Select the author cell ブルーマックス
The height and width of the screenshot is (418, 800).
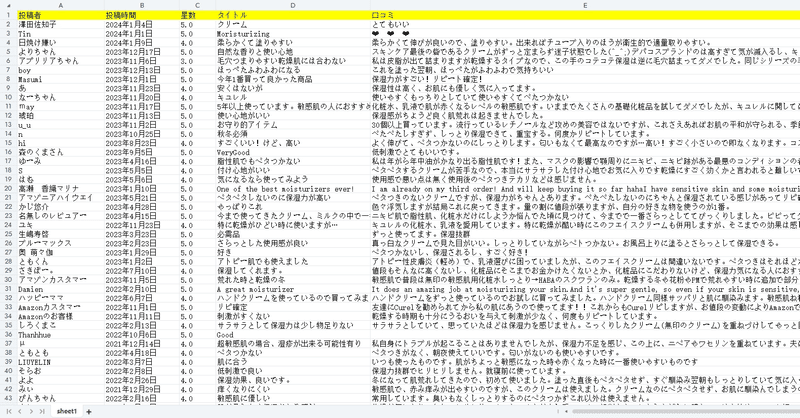[x=60, y=243]
